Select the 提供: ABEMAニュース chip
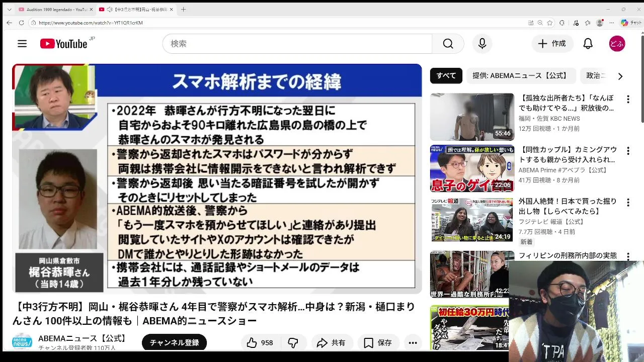 [x=521, y=76]
